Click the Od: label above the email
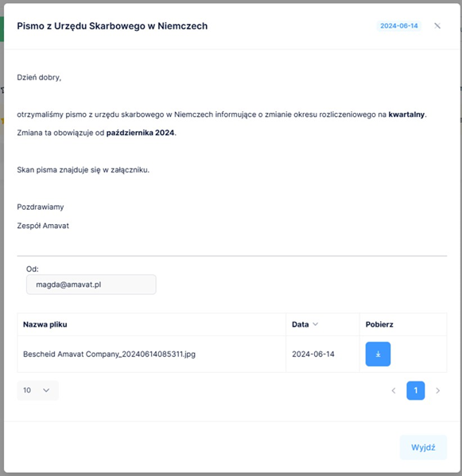The height and width of the screenshot is (476, 462). pyautogui.click(x=32, y=269)
